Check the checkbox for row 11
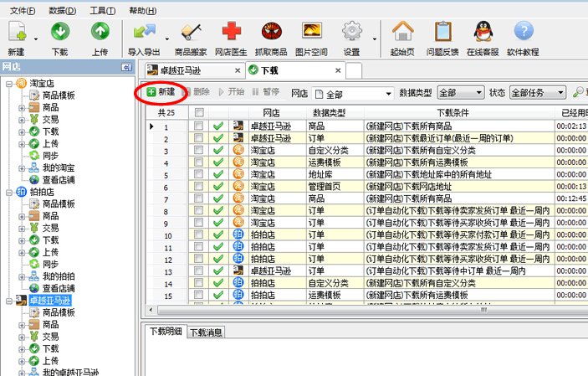Screen dimensions: 588x376 [199, 246]
